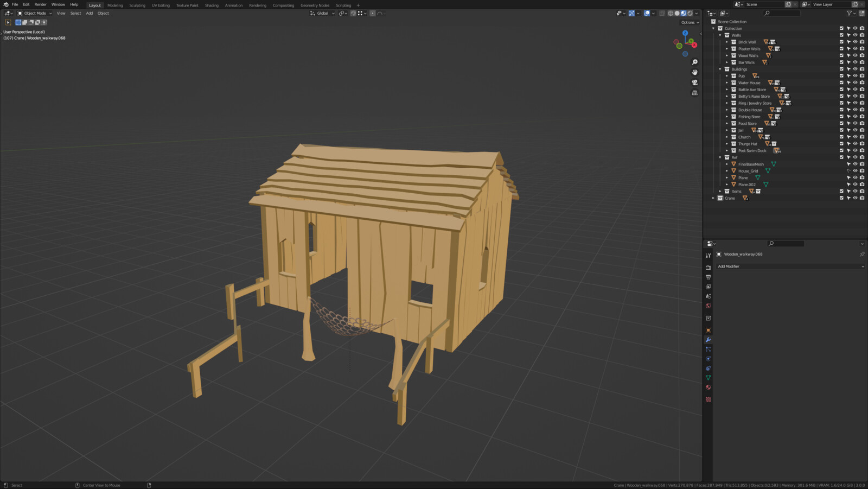
Task: Collapse the Ref collection
Action: click(x=720, y=157)
